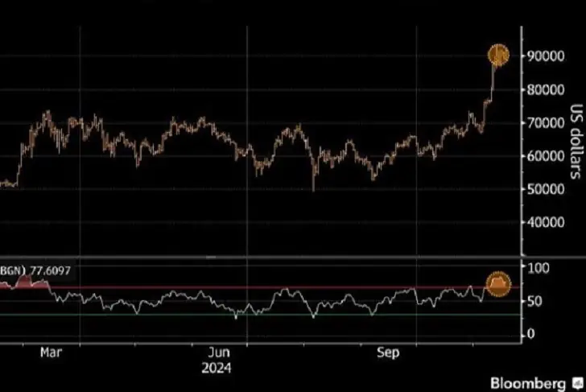This screenshot has height=392, width=586.
Task: Select the latest overbought RSI reading
Action: click(x=498, y=284)
